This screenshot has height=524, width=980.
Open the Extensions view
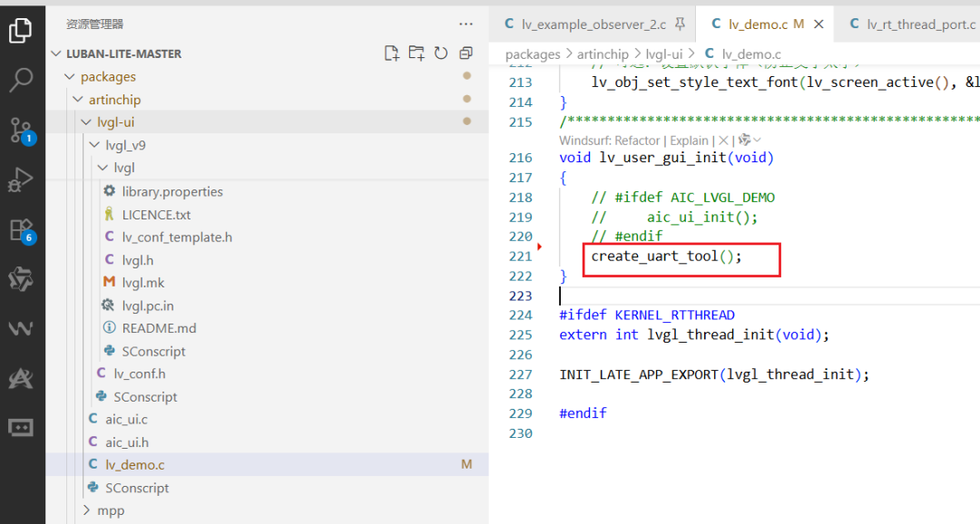point(22,230)
